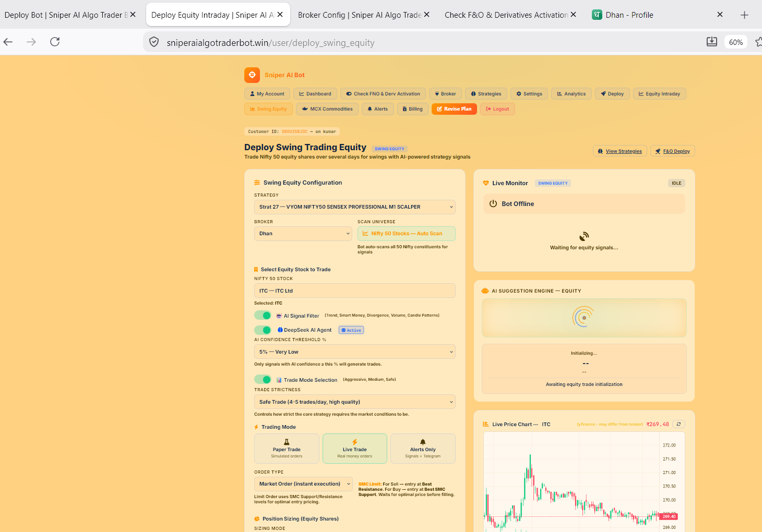
Task: Open the Dashboard menu item
Action: 315,94
